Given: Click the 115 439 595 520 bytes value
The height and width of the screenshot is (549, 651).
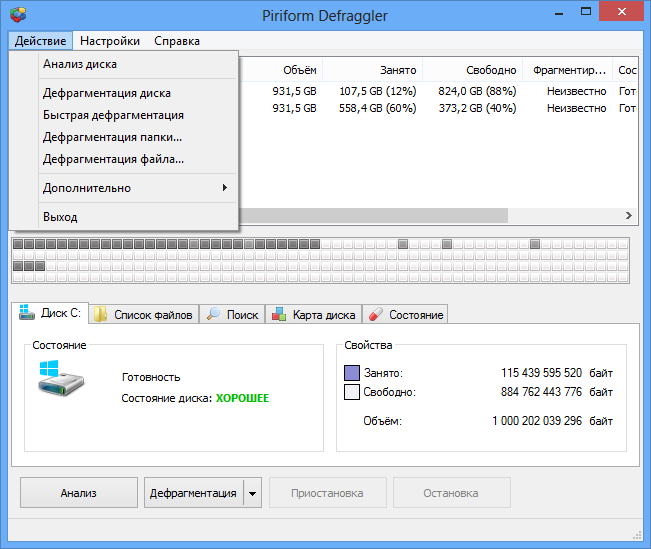Looking at the screenshot, I should point(541,373).
